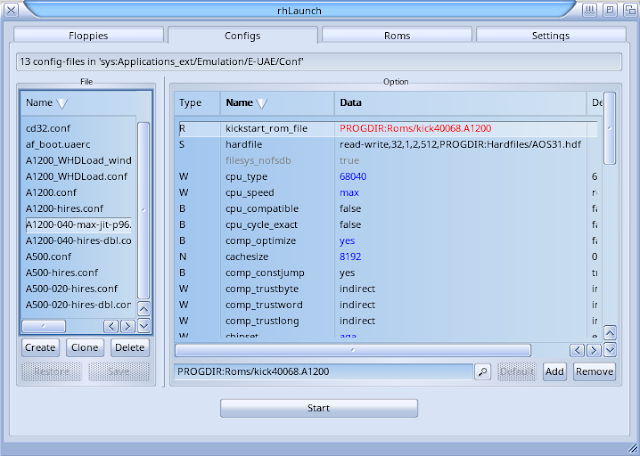Select the filesys_nofsdb option row

pos(388,160)
